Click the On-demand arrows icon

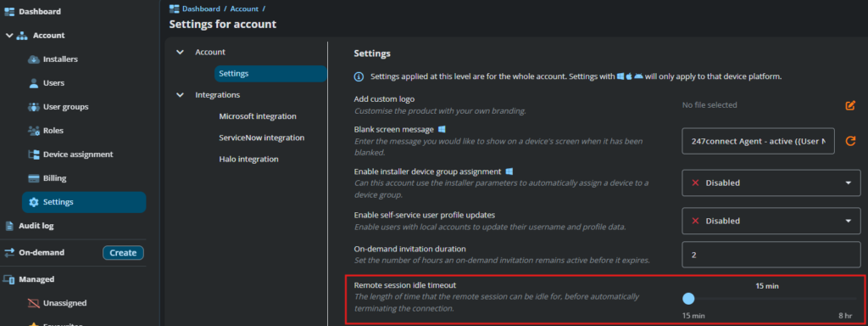pyautogui.click(x=9, y=253)
